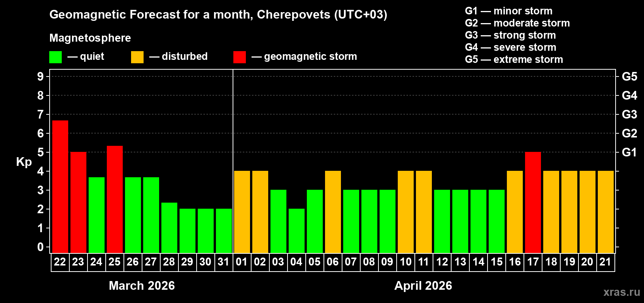This screenshot has width=644, height=303.
Task: Select the yellow bar for April 01
Action: coord(242,212)
